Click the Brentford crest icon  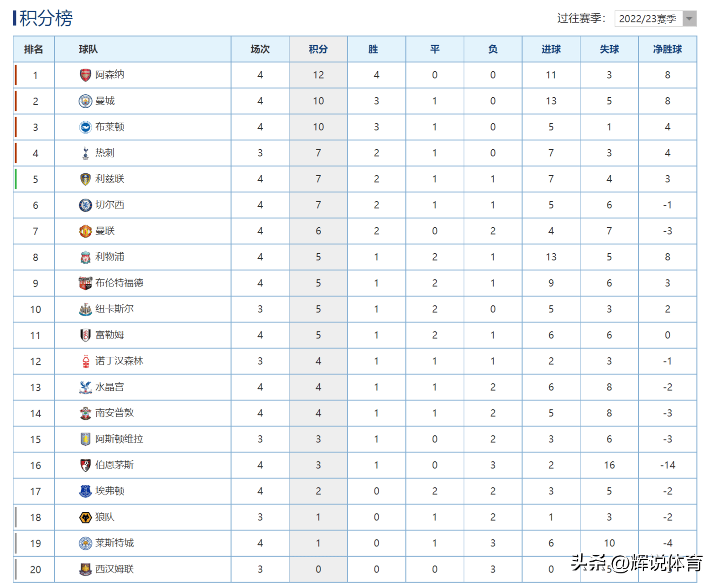click(x=85, y=283)
